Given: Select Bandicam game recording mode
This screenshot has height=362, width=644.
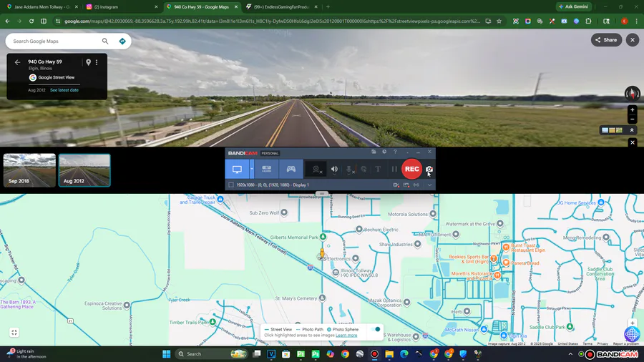Looking at the screenshot, I should [x=291, y=169].
